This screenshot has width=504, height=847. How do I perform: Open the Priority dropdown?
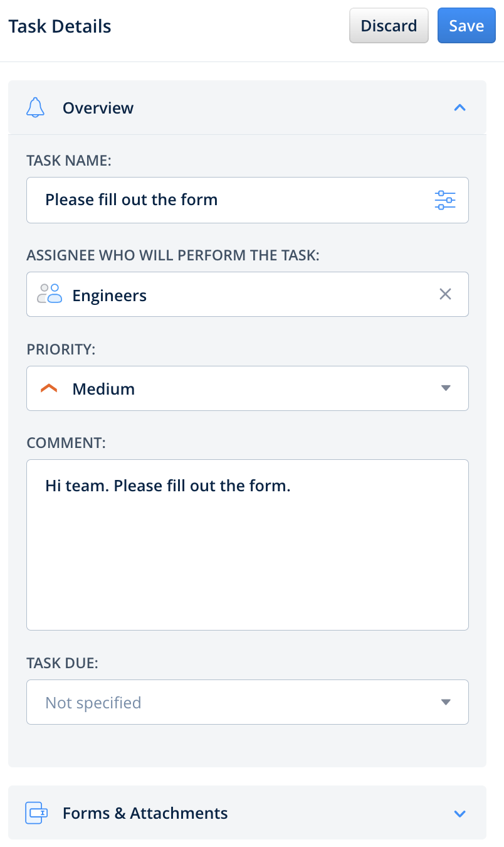point(446,388)
